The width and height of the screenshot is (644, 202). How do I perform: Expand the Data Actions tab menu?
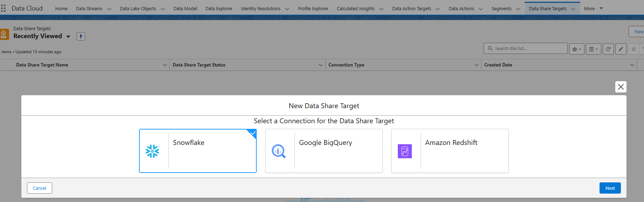tap(481, 9)
